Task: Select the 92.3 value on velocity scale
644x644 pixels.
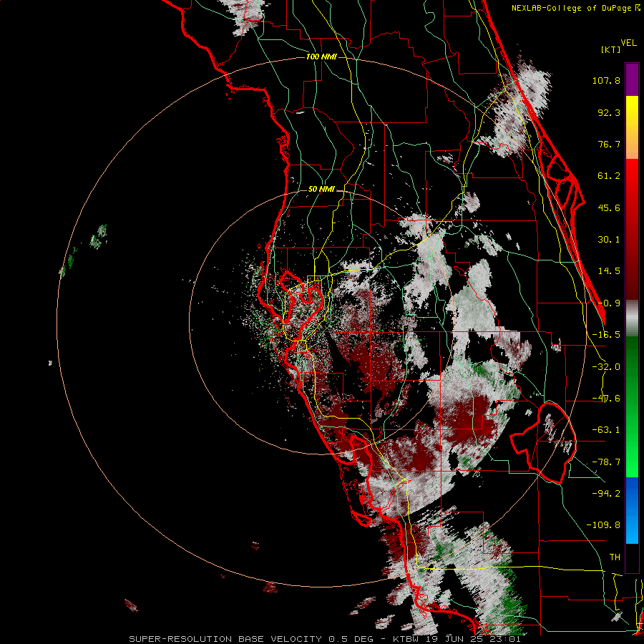Action: pos(609,112)
